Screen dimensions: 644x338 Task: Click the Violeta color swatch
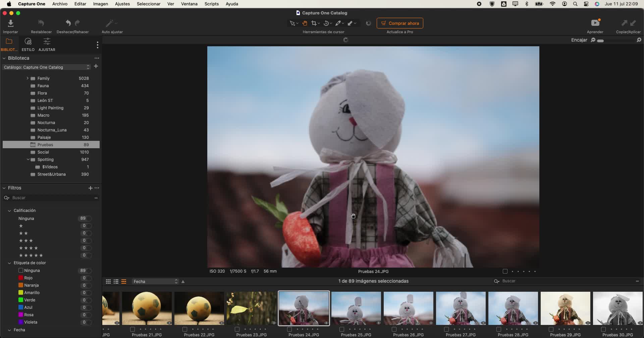click(21, 322)
